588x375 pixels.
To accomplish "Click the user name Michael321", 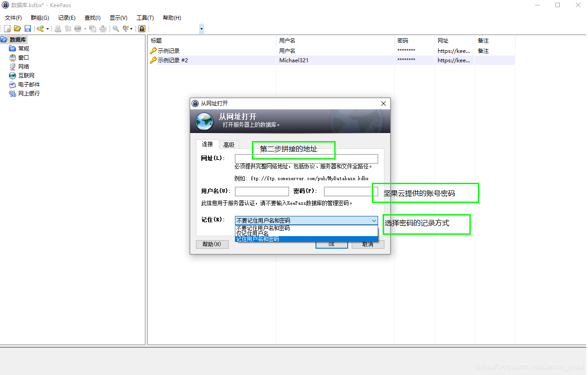I will point(294,60).
